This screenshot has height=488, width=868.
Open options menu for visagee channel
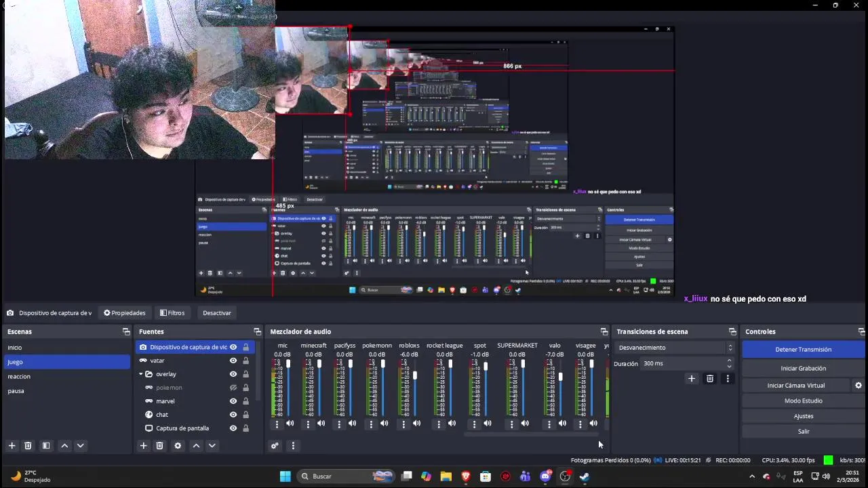click(x=580, y=424)
